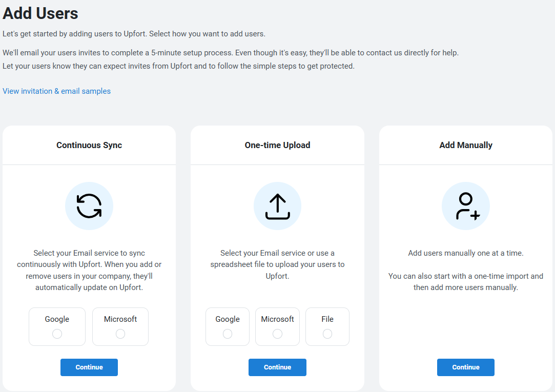Click the Google label in Continuous Sync card
Screen dimensions: 555x392
tap(57, 319)
